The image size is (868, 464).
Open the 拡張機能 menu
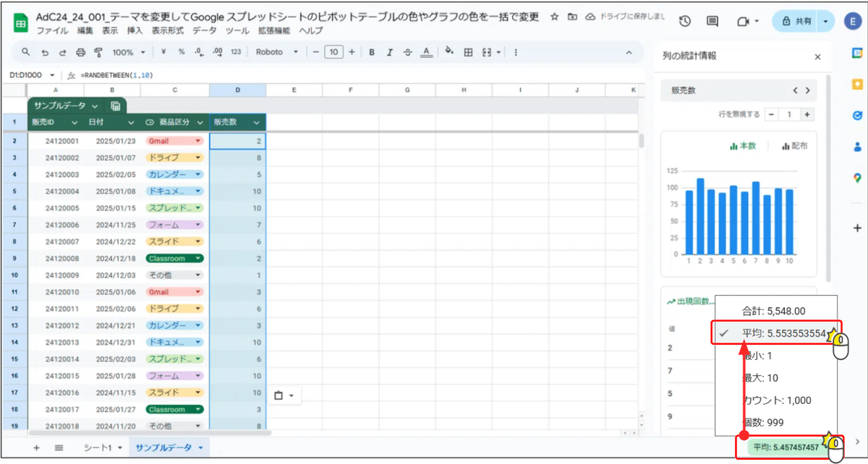coord(273,31)
